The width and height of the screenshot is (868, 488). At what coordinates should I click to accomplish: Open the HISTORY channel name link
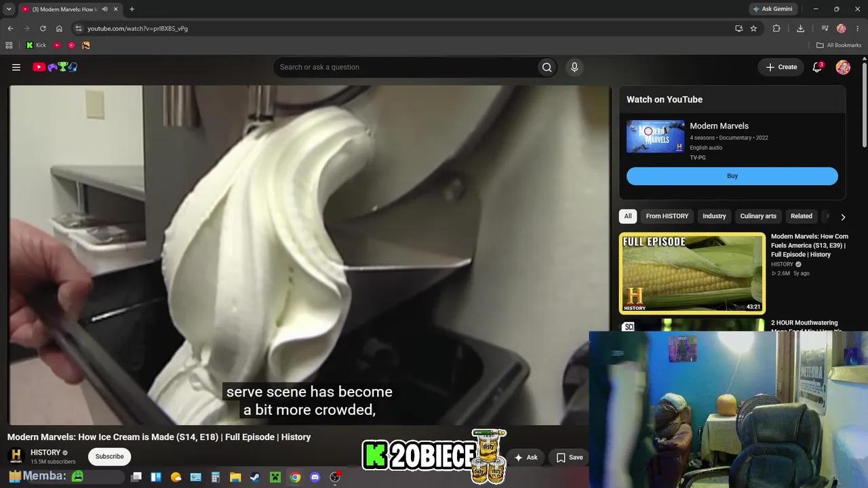click(x=45, y=453)
